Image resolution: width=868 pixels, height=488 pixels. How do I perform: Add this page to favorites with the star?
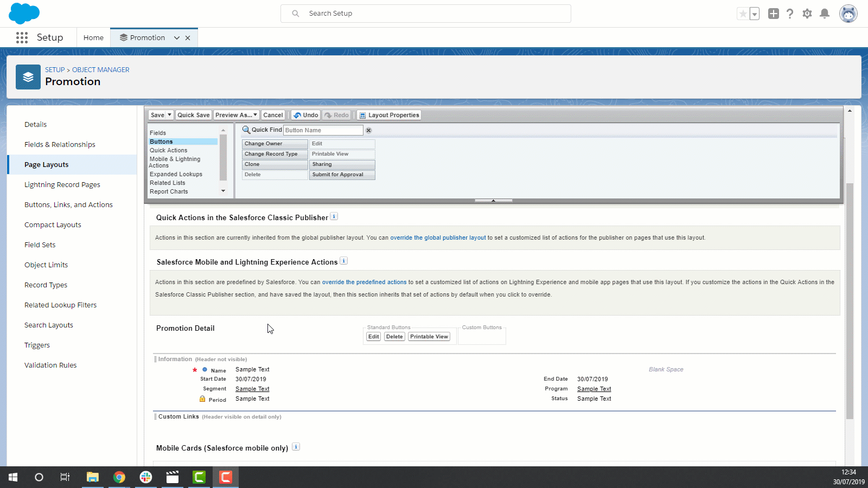click(x=743, y=14)
